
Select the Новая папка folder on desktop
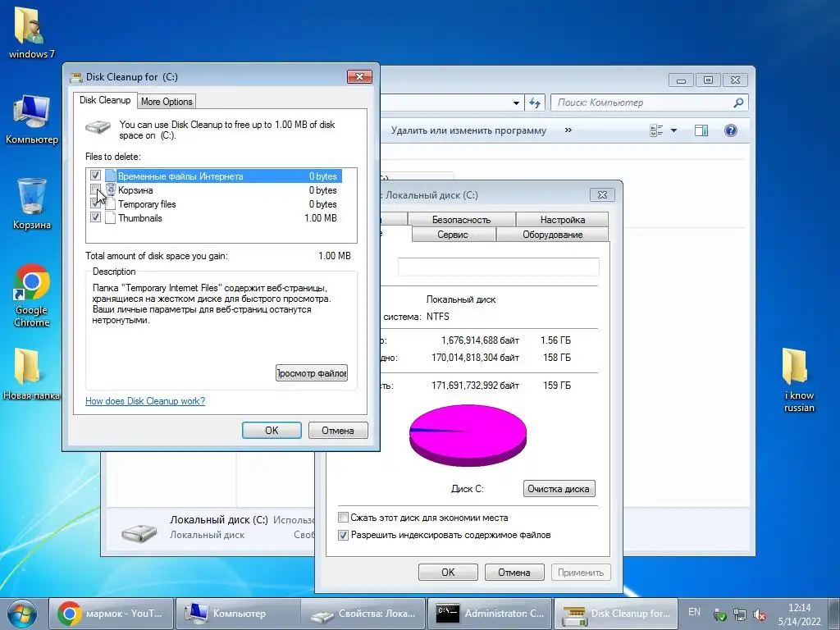(x=31, y=374)
